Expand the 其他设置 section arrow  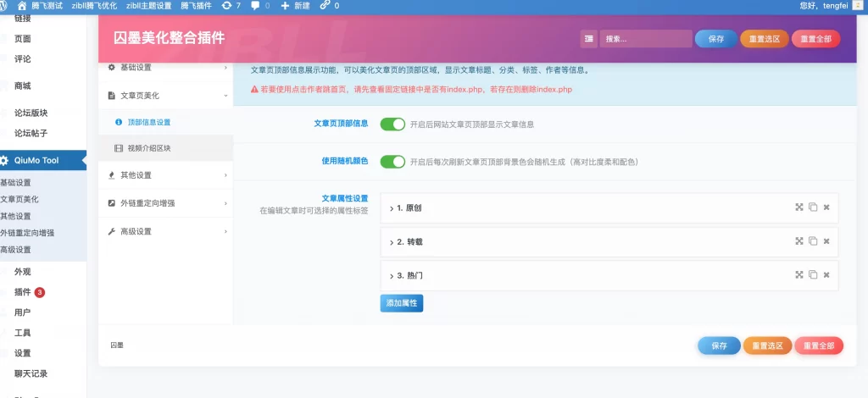pos(225,175)
